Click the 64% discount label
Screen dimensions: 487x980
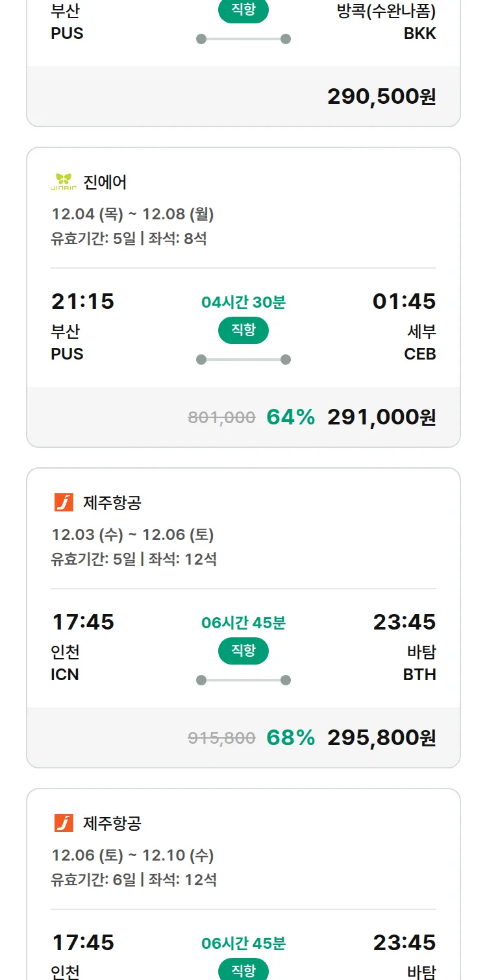290,417
